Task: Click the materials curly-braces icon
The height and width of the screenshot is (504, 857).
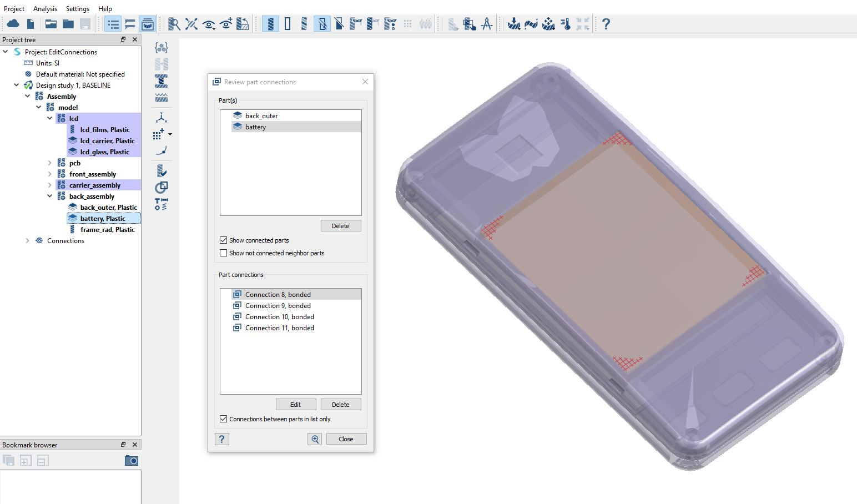Action: click(162, 48)
